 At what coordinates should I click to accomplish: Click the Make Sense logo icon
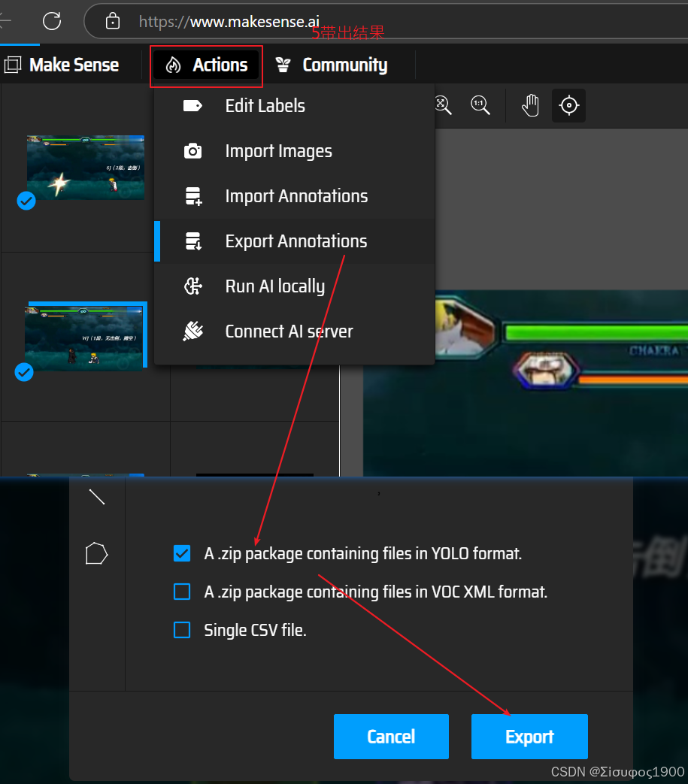(x=13, y=65)
